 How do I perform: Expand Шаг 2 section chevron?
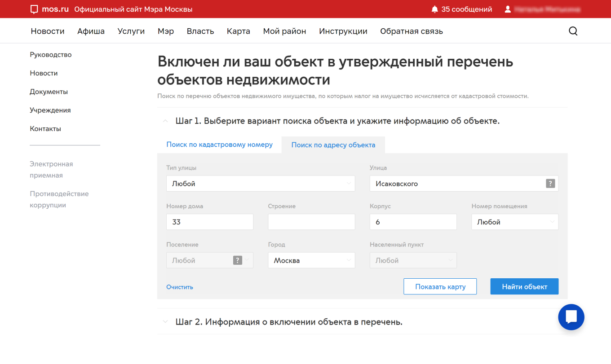pos(165,322)
